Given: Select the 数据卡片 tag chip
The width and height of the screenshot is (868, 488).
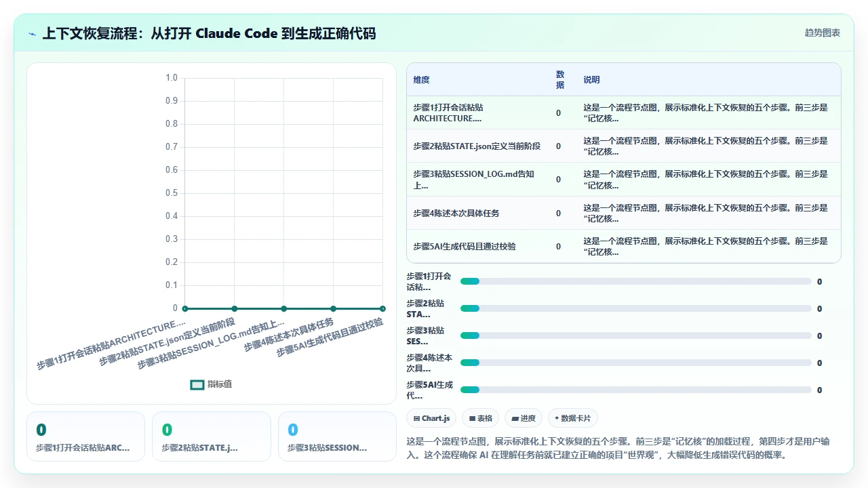Looking at the screenshot, I should coord(573,418).
